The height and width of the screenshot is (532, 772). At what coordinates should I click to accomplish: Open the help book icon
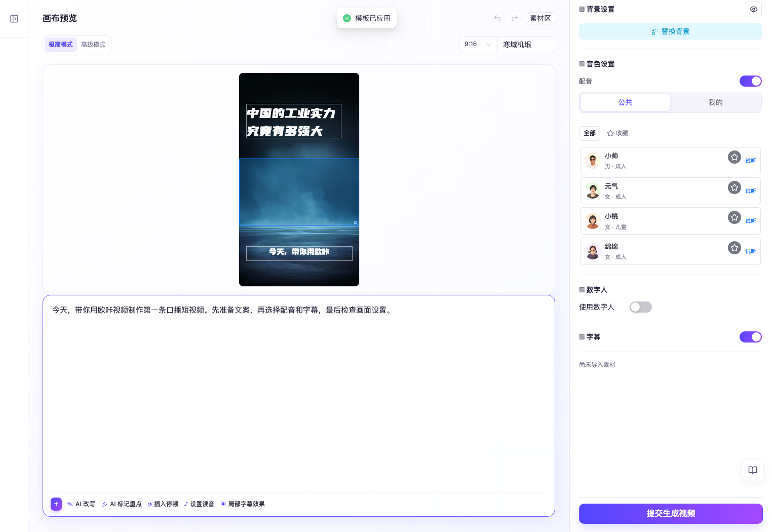753,470
